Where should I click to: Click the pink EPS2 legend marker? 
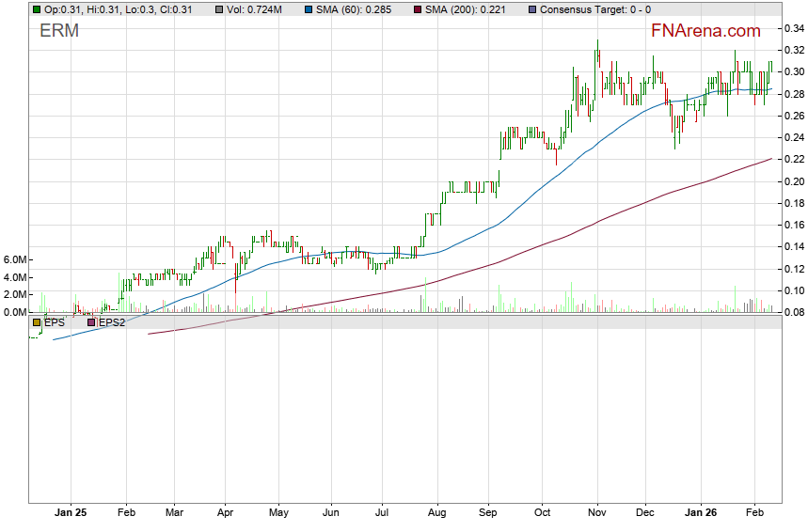click(91, 322)
